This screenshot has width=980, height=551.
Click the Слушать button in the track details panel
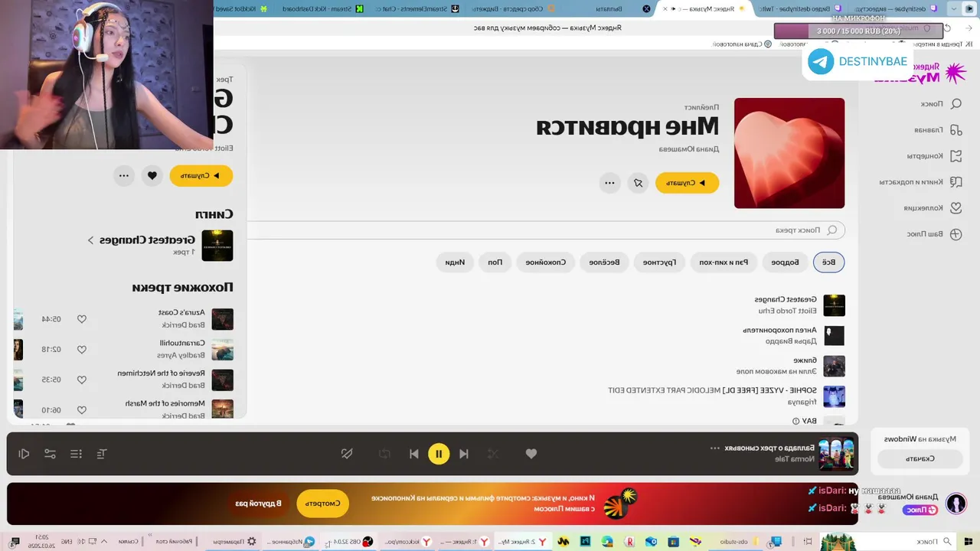click(201, 175)
